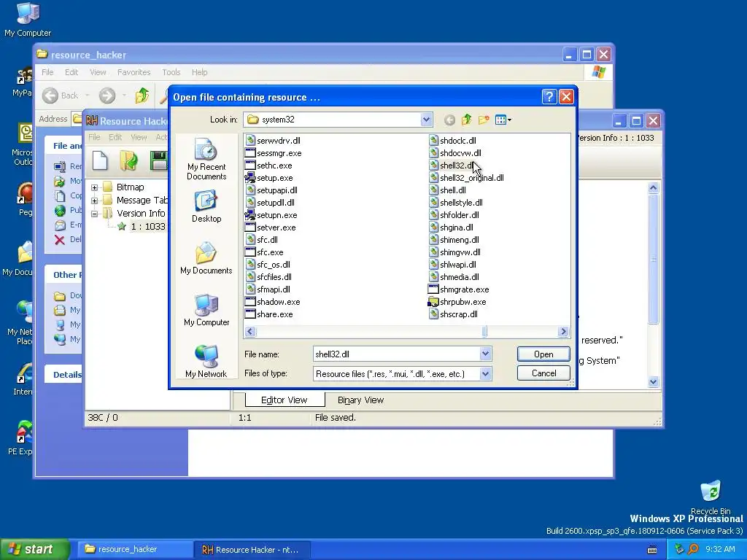This screenshot has height=560, width=747.
Task: Open the View Menu icon in dialog
Action: pos(503,120)
